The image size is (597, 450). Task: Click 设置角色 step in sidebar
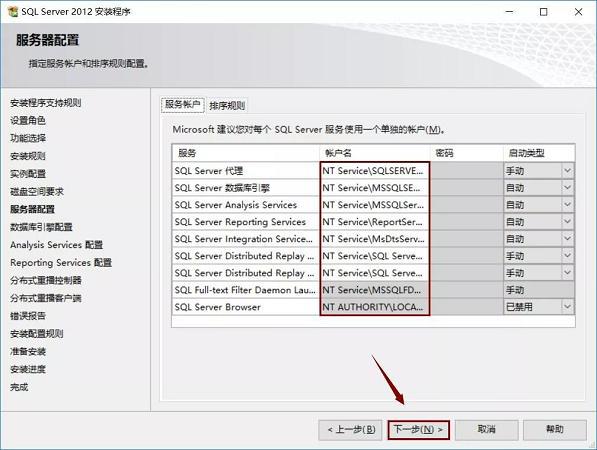pyautogui.click(x=28, y=120)
